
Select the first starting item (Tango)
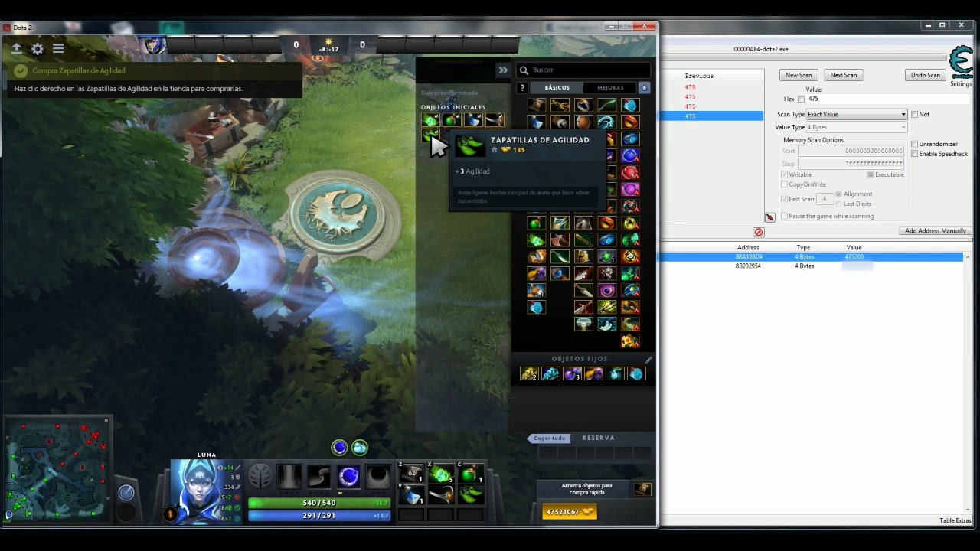tap(430, 120)
